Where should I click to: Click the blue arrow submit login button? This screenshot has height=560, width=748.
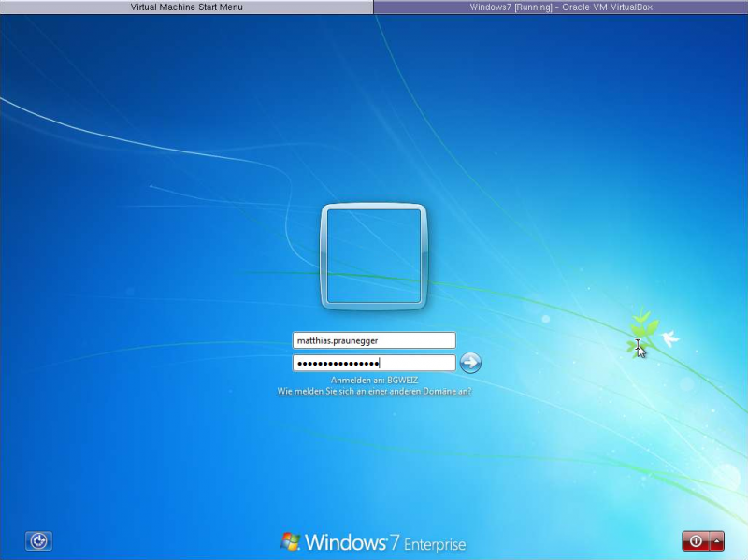pos(470,363)
